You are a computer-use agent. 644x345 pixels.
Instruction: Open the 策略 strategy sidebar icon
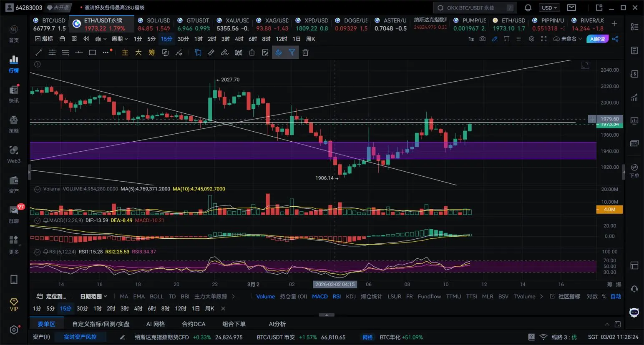(x=14, y=124)
